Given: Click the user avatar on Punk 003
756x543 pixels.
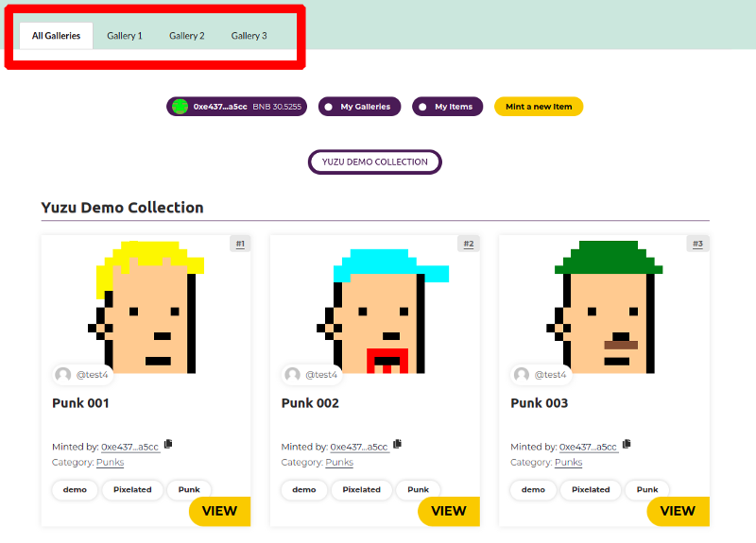Looking at the screenshot, I should (x=522, y=374).
